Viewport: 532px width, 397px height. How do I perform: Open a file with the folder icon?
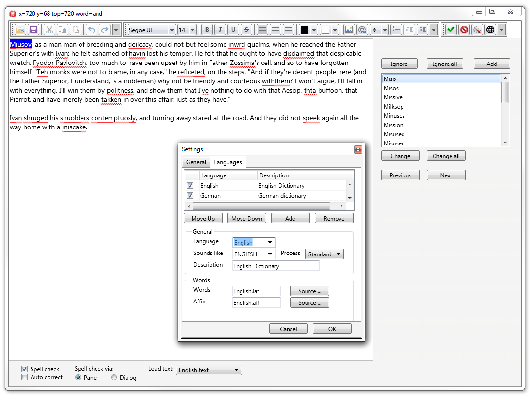coord(20,30)
